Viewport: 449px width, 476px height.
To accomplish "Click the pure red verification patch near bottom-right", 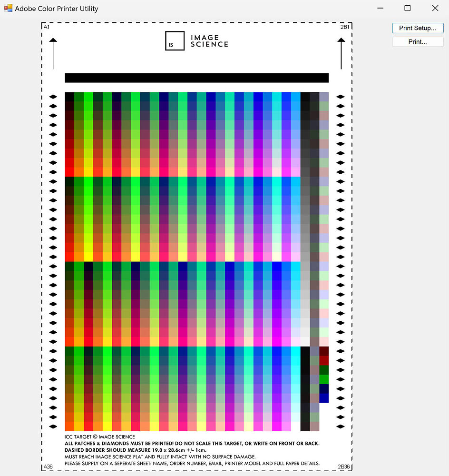I will coord(324,360).
